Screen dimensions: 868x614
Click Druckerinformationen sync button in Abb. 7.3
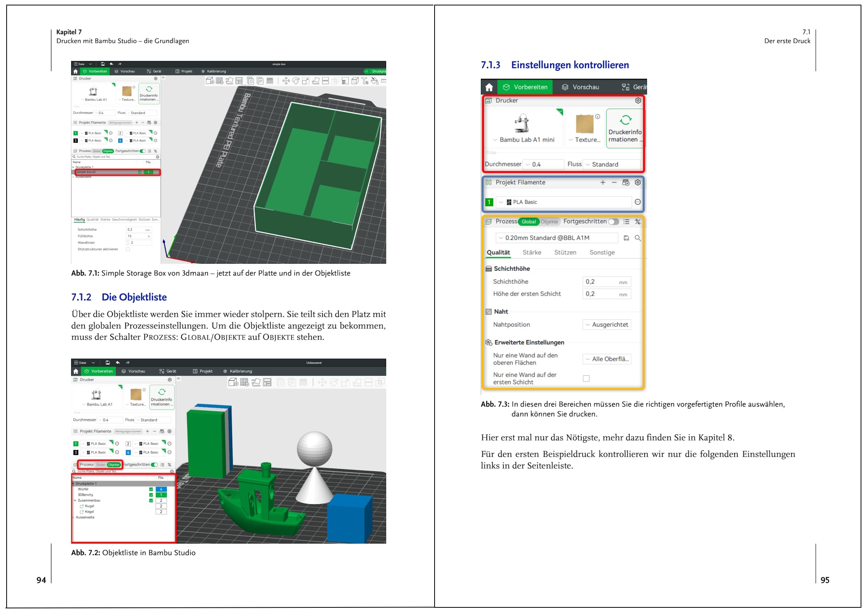[625, 128]
